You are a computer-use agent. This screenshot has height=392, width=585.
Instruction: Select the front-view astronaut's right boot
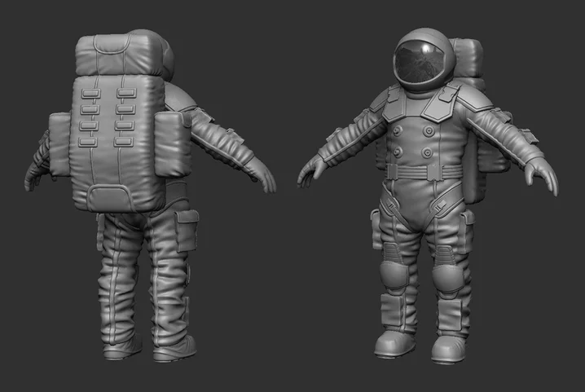point(448,350)
